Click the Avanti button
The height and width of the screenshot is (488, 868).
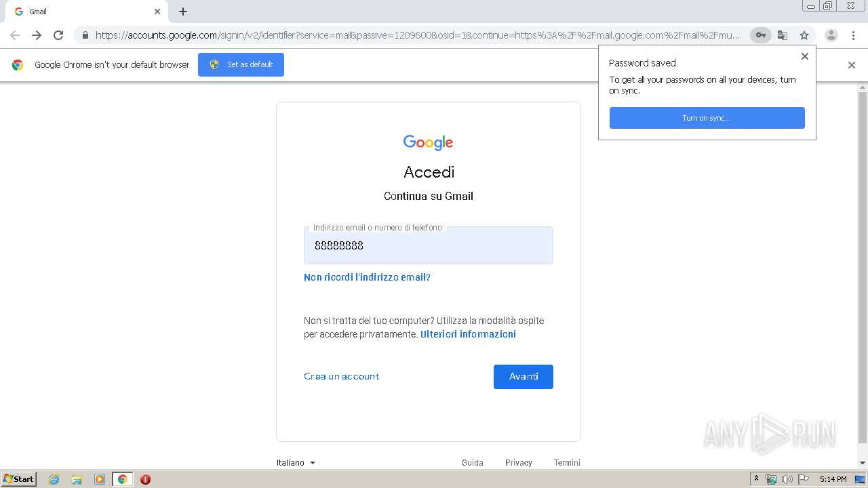click(524, 377)
